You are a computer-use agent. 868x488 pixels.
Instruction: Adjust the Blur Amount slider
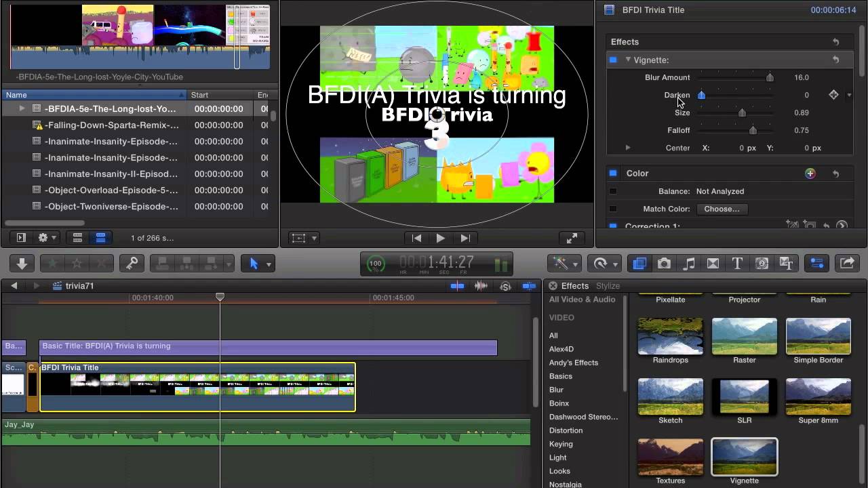click(x=770, y=77)
